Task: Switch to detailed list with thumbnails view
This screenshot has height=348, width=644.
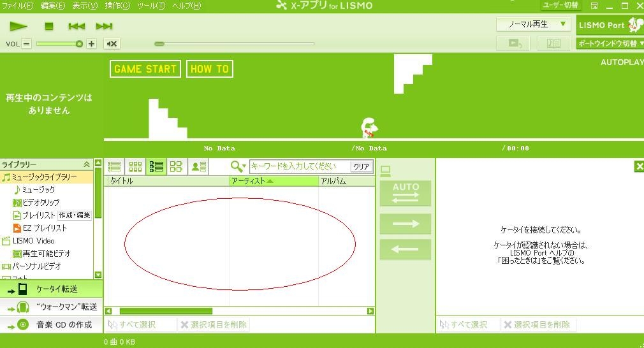Action: (x=156, y=166)
